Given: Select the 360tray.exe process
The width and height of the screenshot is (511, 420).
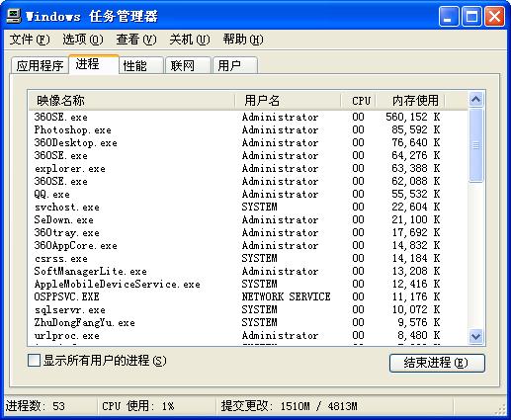Looking at the screenshot, I should point(248,232).
